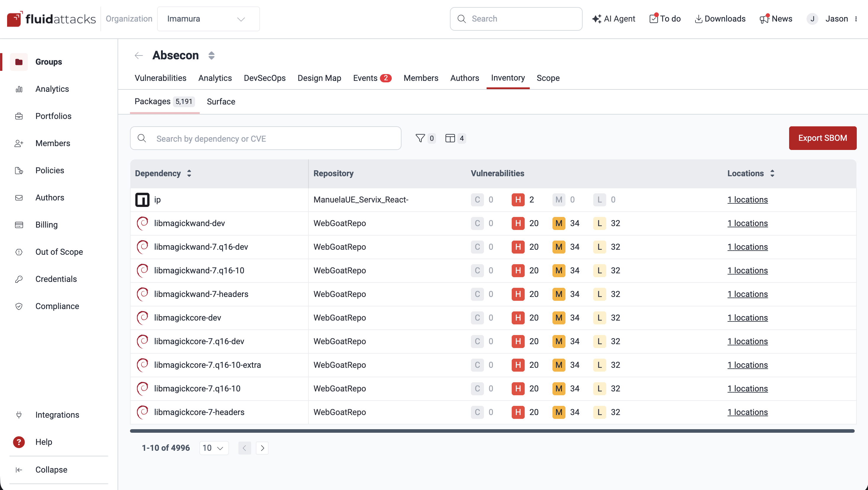
Task: Open the DevSecOps tab
Action: pyautogui.click(x=264, y=78)
